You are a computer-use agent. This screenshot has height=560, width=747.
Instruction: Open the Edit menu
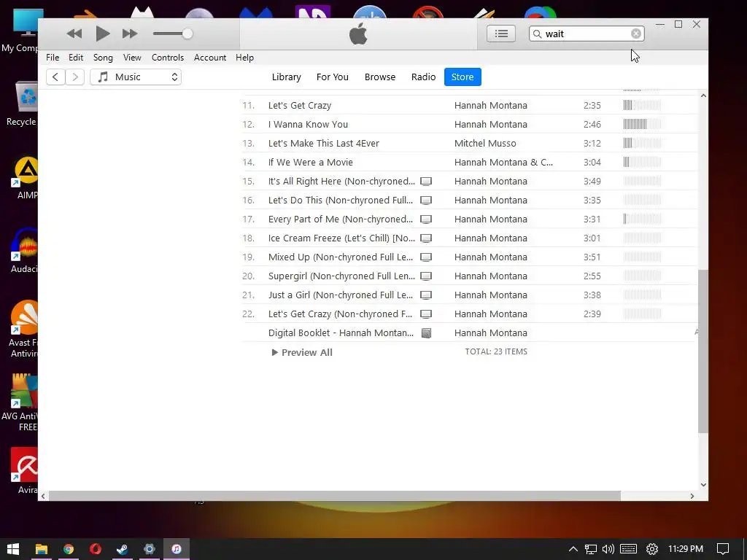point(76,58)
